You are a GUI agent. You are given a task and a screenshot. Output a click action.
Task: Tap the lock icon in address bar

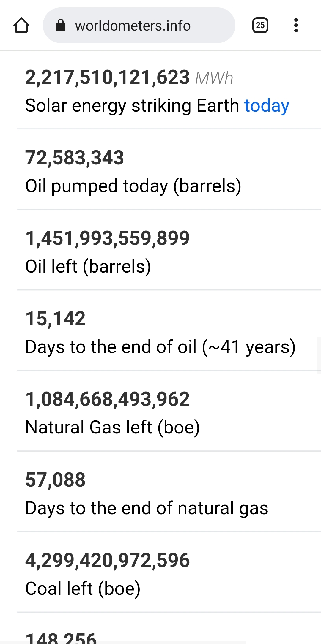tap(61, 26)
